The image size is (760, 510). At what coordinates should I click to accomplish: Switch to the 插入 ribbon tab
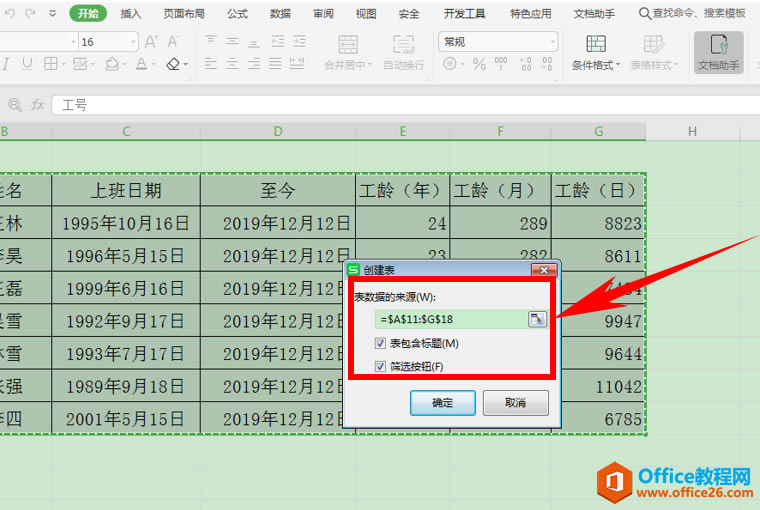(131, 14)
